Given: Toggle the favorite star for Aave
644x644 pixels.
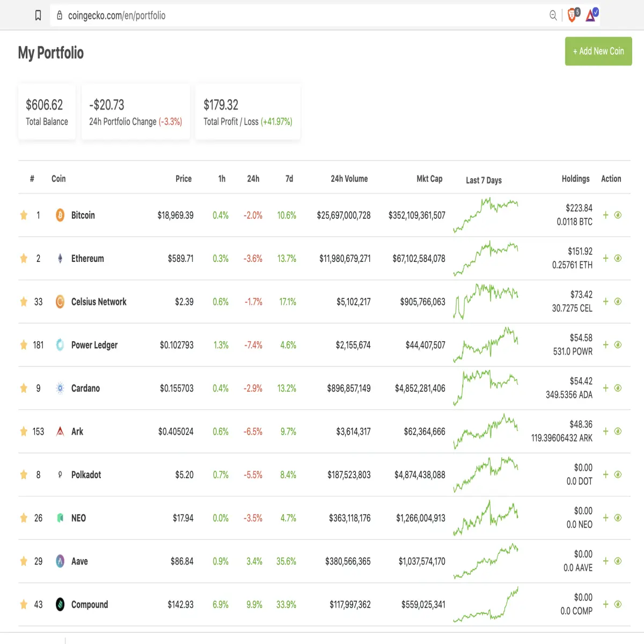Looking at the screenshot, I should click(24, 561).
